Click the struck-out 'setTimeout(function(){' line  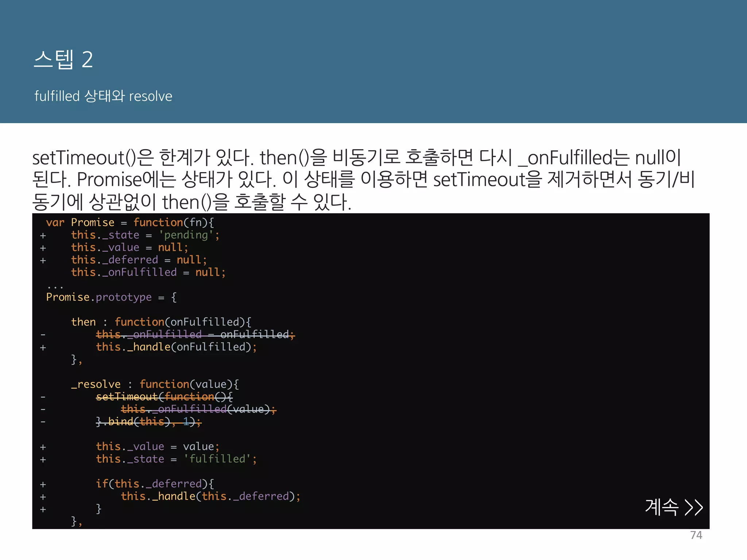coord(164,397)
